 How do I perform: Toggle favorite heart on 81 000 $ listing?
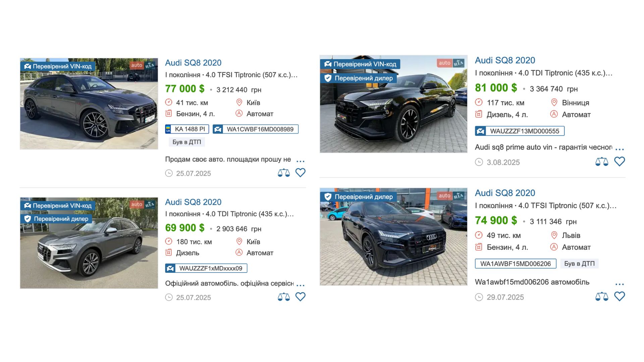coord(620,162)
